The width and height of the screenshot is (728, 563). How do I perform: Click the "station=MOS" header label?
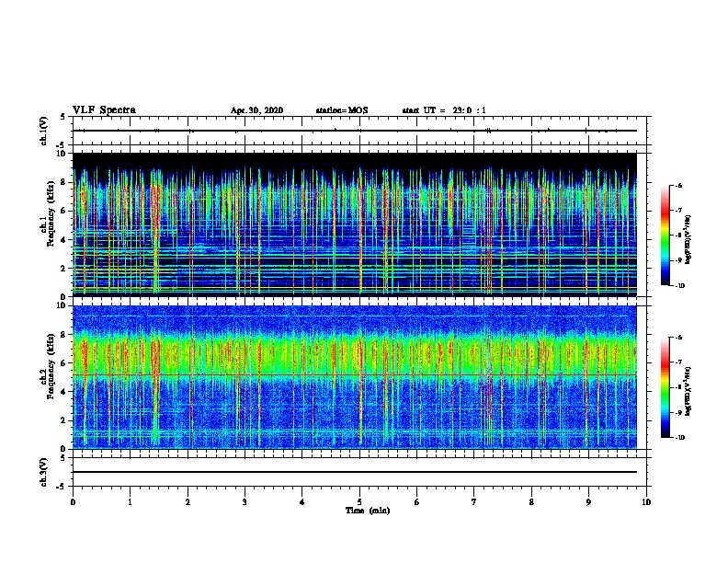[x=342, y=110]
